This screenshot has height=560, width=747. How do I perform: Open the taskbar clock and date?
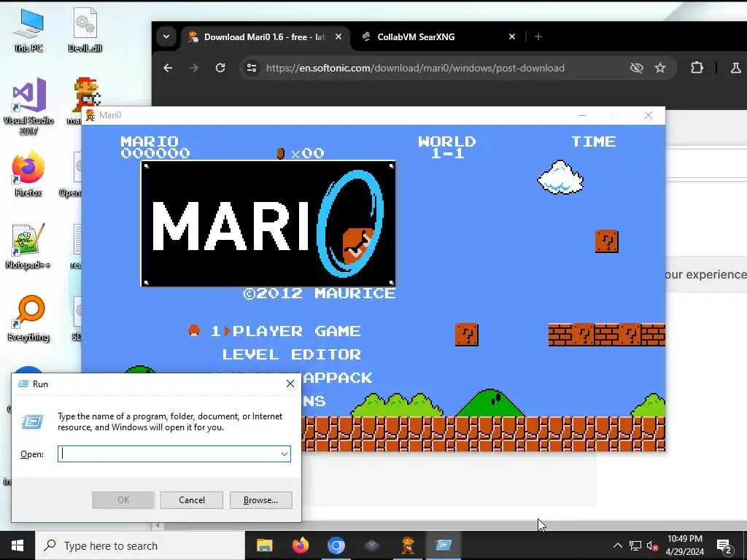point(684,545)
